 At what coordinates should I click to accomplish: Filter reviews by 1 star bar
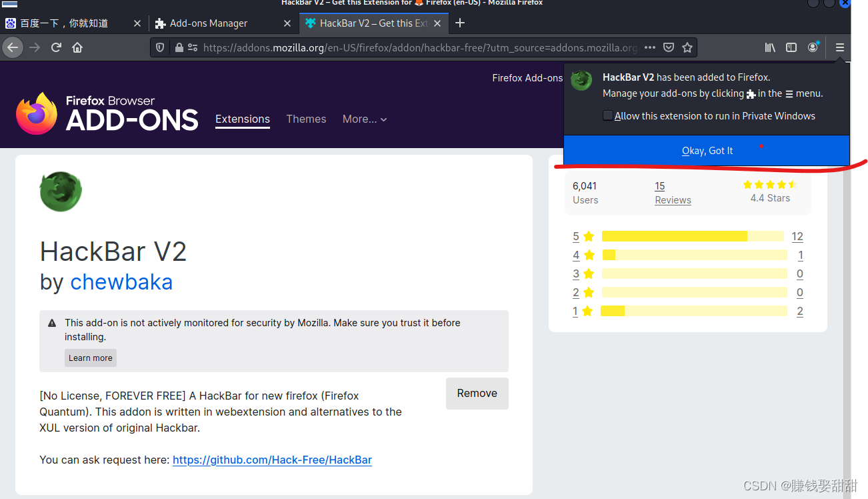(x=694, y=311)
